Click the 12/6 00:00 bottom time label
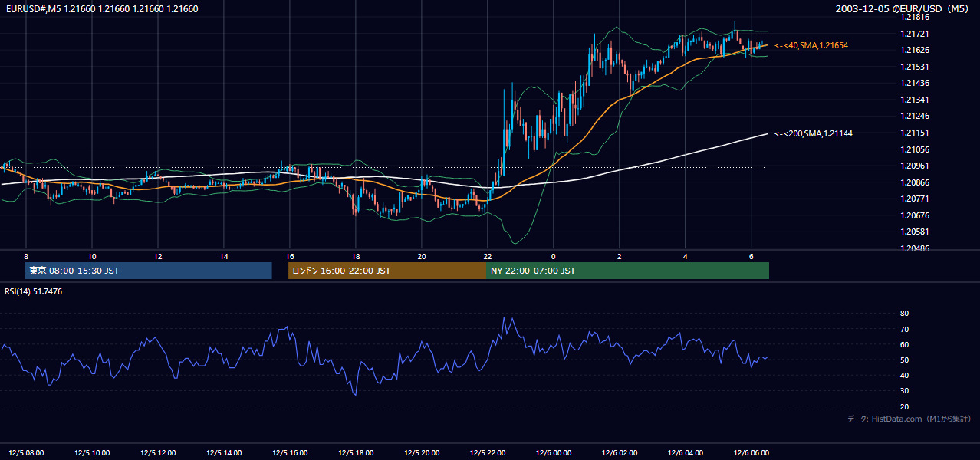Screen dimensions: 980x460 tap(553, 452)
